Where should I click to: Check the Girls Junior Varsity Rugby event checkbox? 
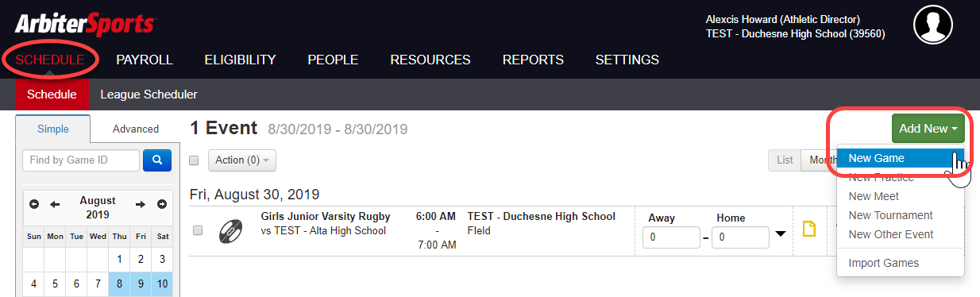click(198, 230)
